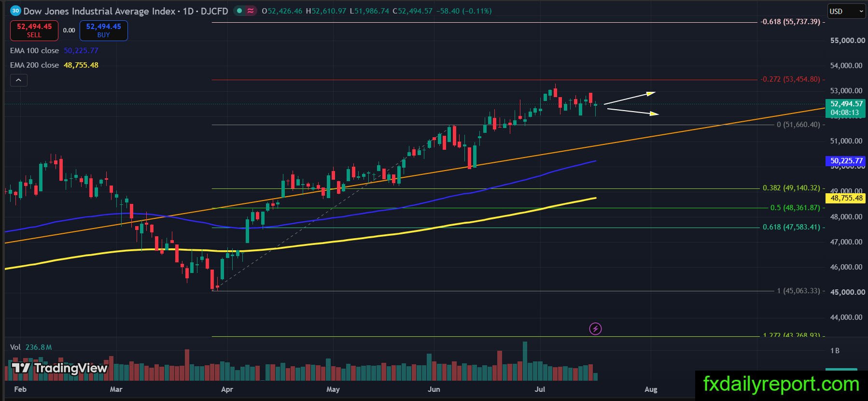Click the 0.00 spread value between Sell and Buy

coord(69,30)
